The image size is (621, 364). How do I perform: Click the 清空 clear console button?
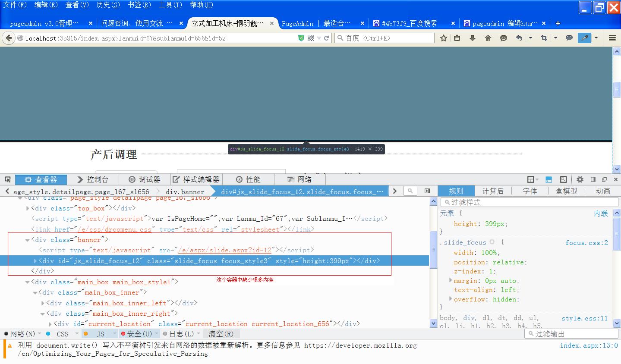[x=221, y=334]
